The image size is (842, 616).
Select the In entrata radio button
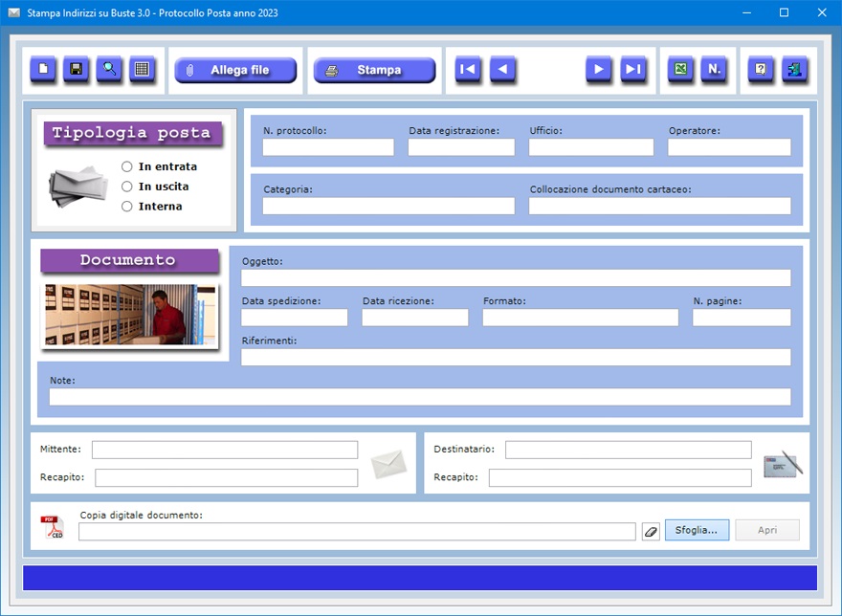(x=126, y=166)
